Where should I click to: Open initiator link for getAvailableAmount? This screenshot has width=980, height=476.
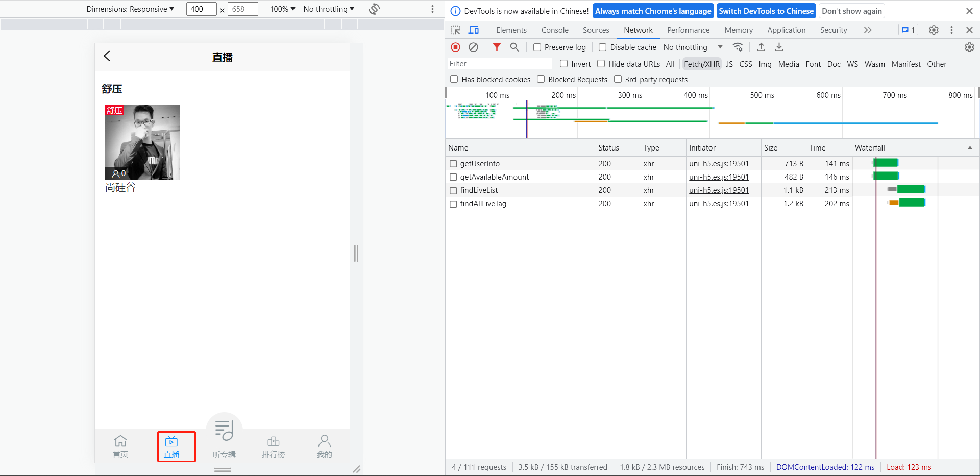tap(719, 177)
